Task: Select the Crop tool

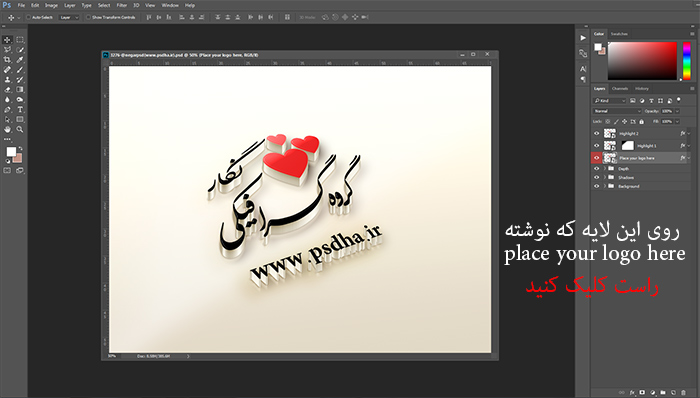Action: coord(7,60)
